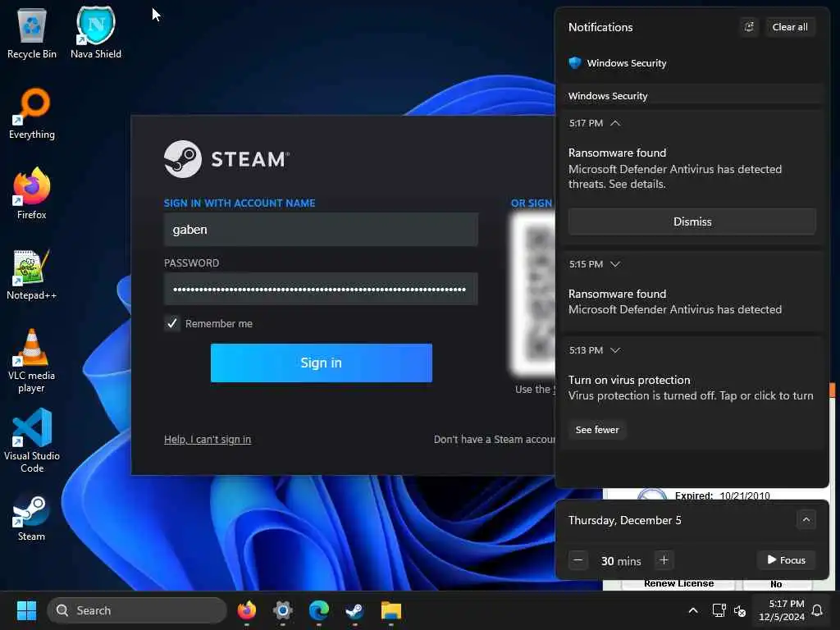Open the Steam desktop shortcut

[32, 517]
